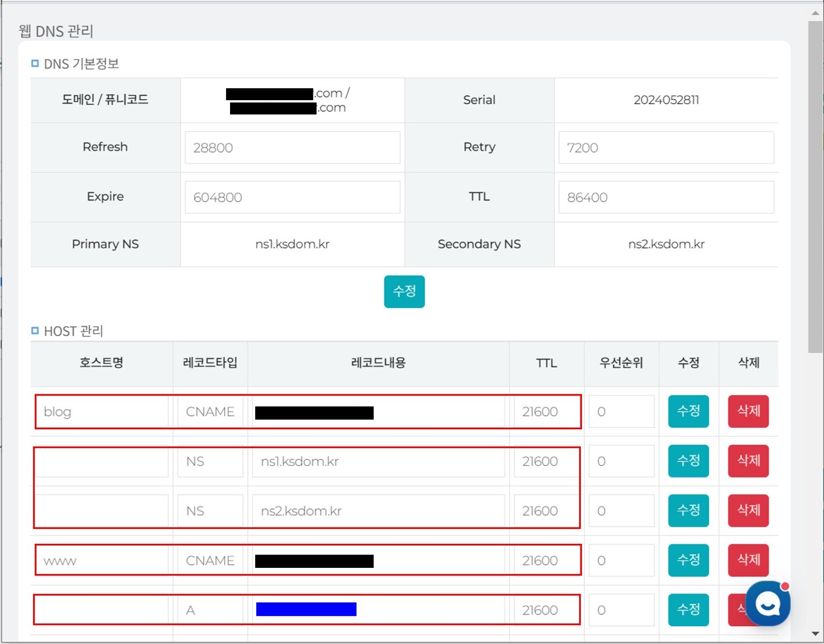
Task: Click 수정 button for the www record
Action: coord(688,560)
